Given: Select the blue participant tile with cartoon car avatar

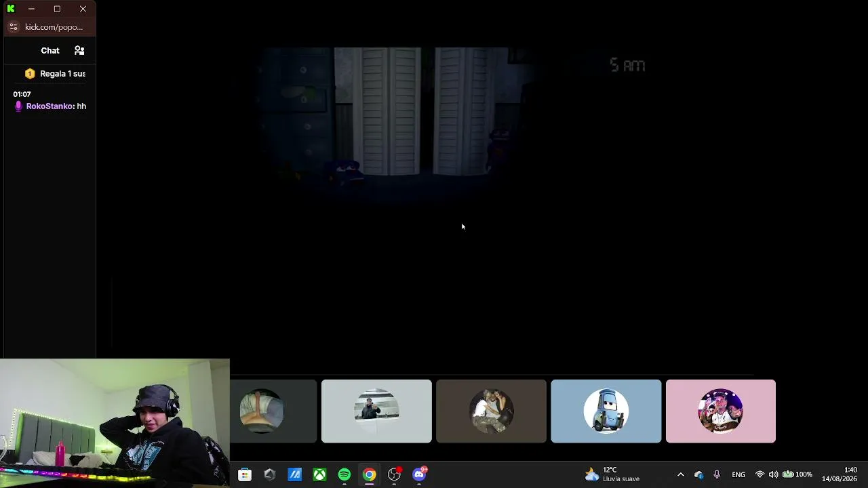Looking at the screenshot, I should point(606,411).
